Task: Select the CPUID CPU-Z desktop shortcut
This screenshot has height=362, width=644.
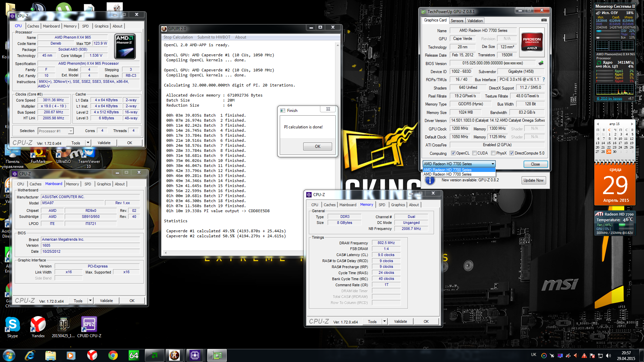Action: [89, 327]
